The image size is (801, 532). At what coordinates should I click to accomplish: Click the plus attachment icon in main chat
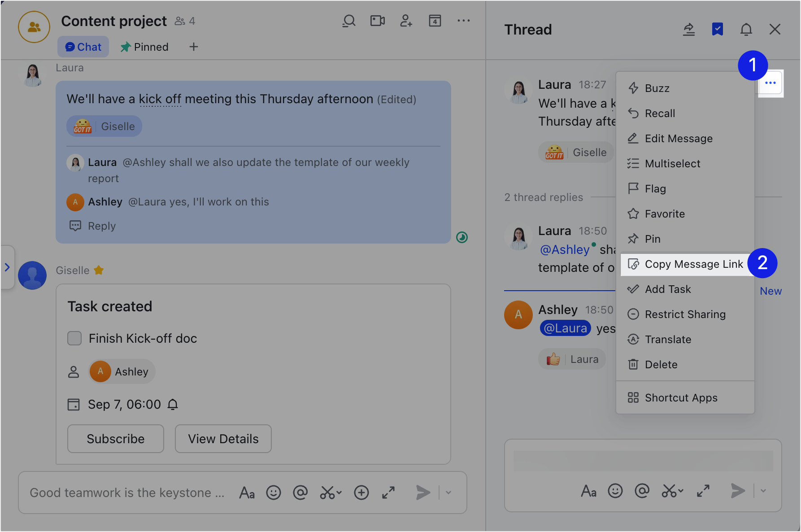point(361,493)
